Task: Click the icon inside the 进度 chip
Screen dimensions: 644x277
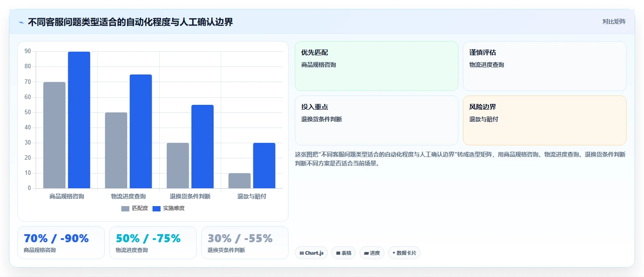Action: (x=366, y=253)
